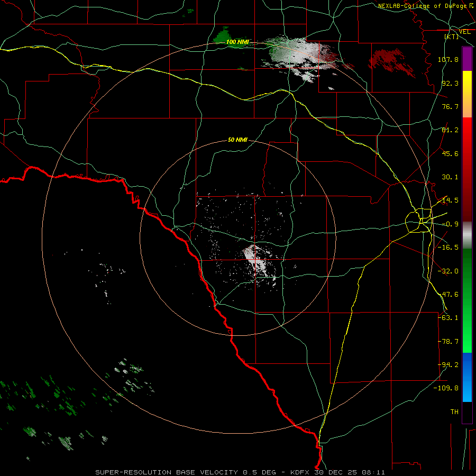Click the 92.3 velocity scale value

pos(450,83)
